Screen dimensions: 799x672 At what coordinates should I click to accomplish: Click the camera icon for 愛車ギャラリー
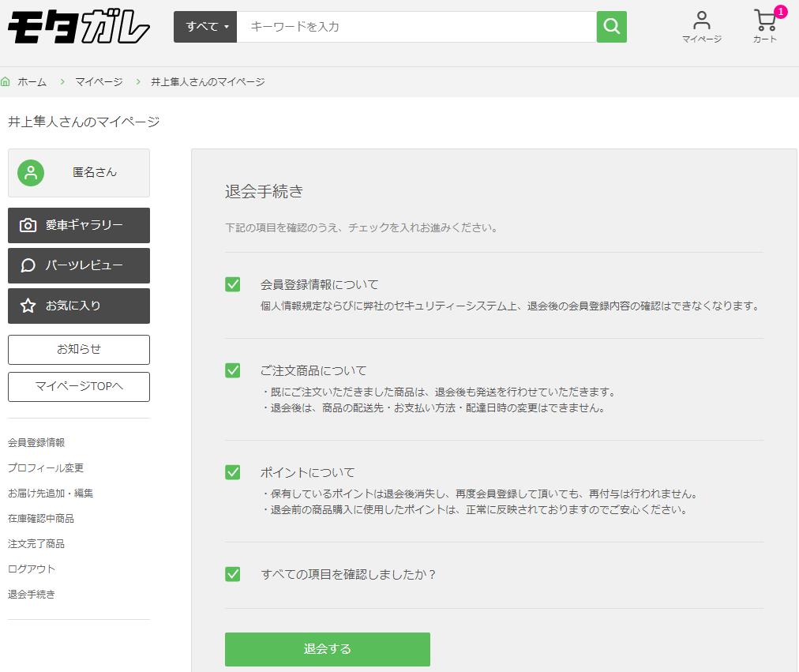28,225
